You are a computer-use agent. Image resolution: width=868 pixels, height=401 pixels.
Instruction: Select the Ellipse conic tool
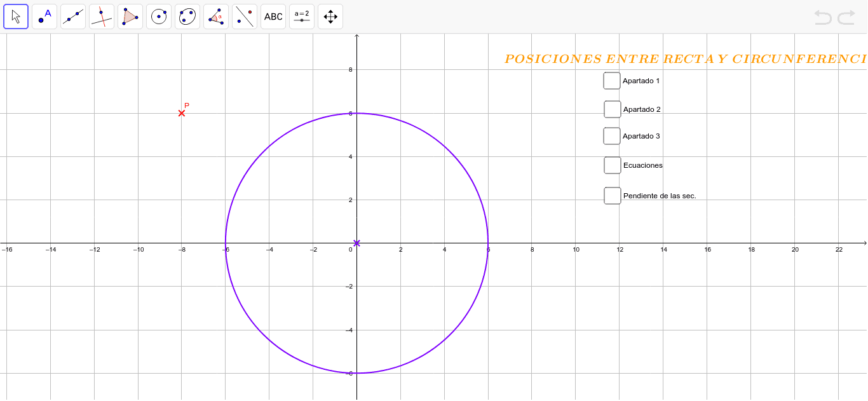187,17
